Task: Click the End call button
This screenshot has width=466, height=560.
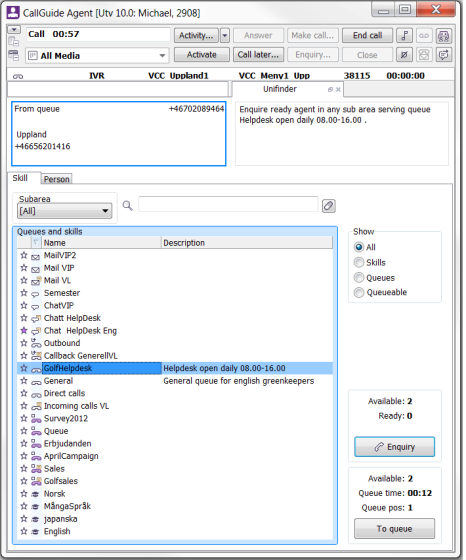Action: coord(367,36)
